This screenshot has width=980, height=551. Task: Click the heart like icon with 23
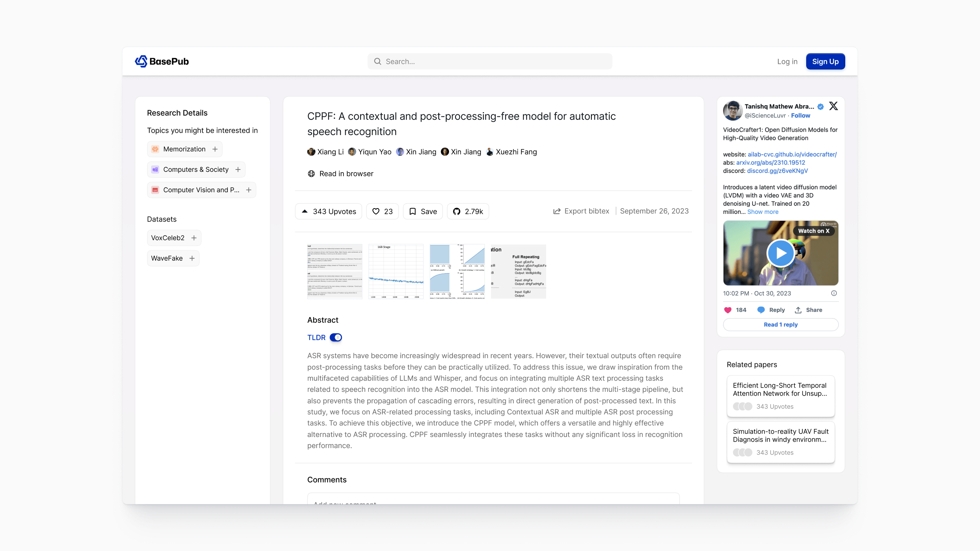point(376,211)
